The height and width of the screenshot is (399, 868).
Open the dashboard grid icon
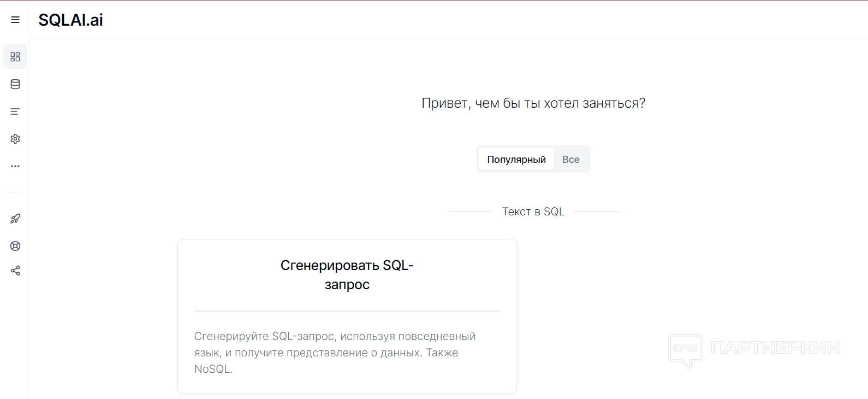pyautogui.click(x=15, y=57)
